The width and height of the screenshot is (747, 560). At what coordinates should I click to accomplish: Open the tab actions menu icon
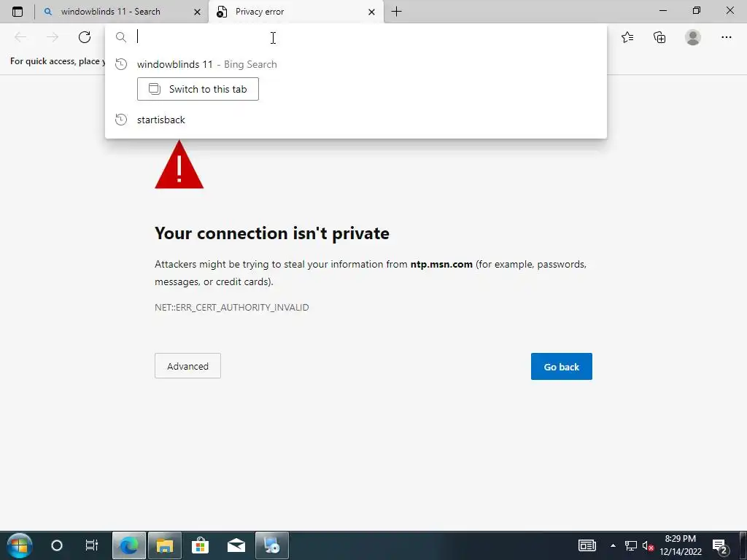tap(18, 12)
